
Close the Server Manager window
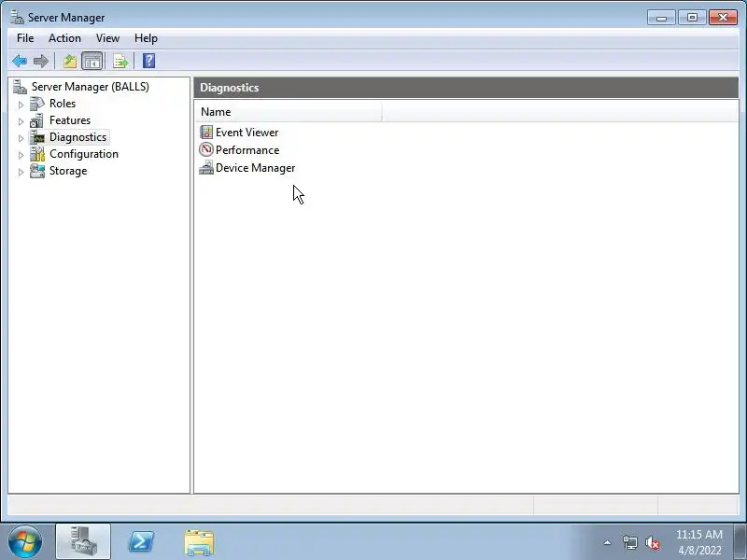tap(723, 18)
